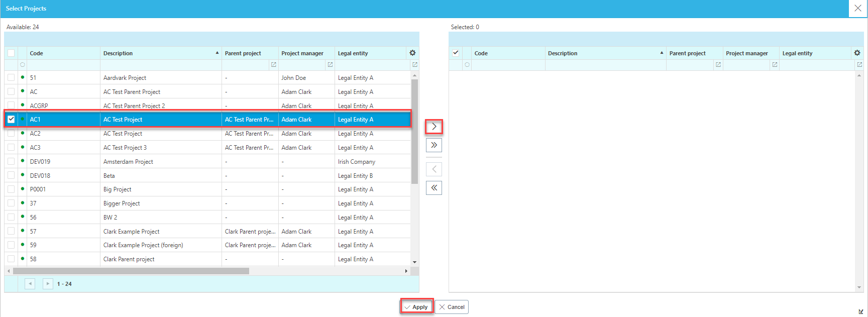Click Legal Entity B cell
868x317 pixels.
[x=372, y=176]
